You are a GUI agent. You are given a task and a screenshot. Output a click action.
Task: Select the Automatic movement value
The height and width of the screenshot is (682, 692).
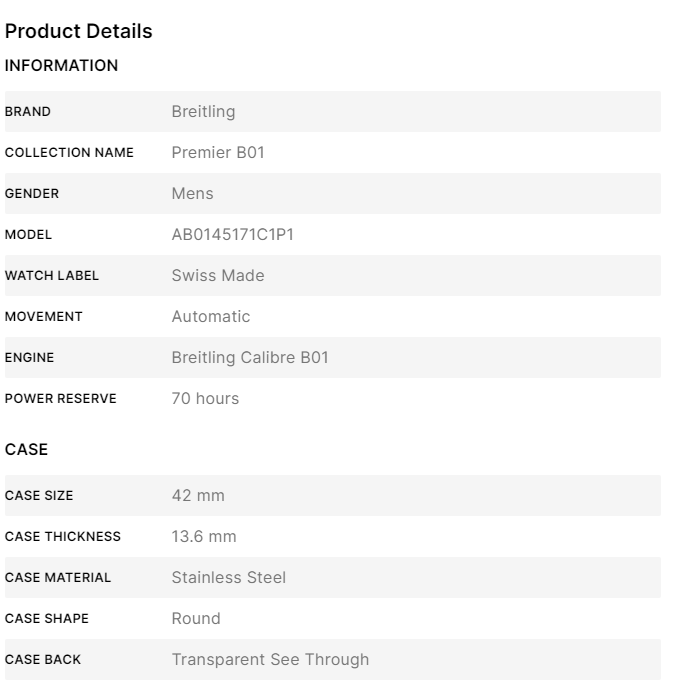pyautogui.click(x=210, y=317)
